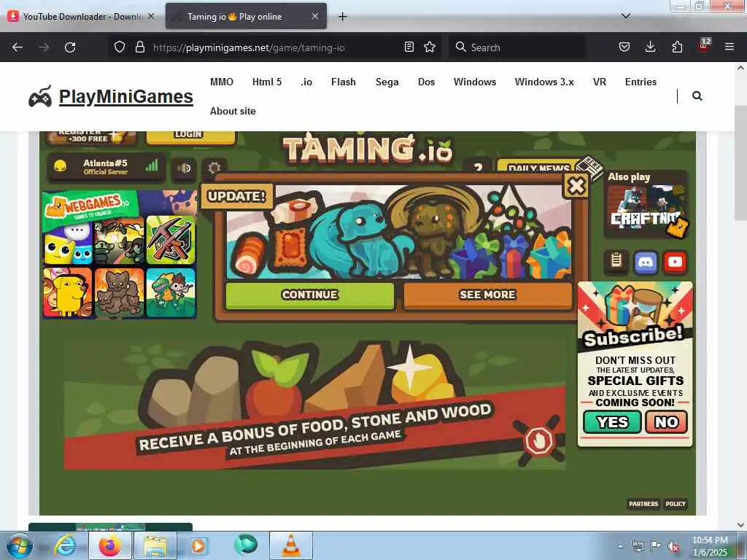Reload the page with refresh icon

pyautogui.click(x=70, y=47)
